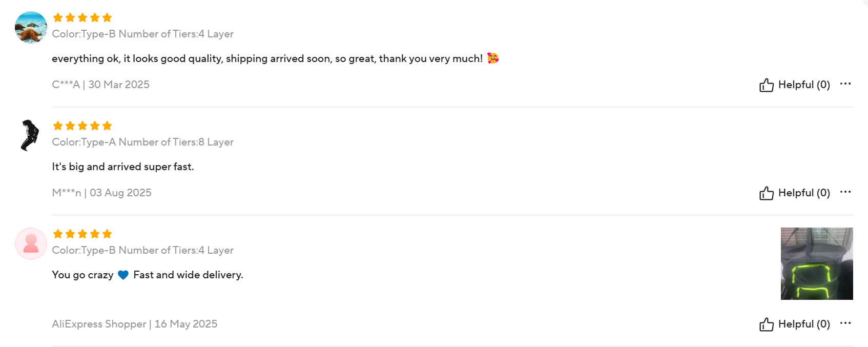The height and width of the screenshot is (347, 868).
Task: Click the pink default user avatar
Action: [31, 243]
